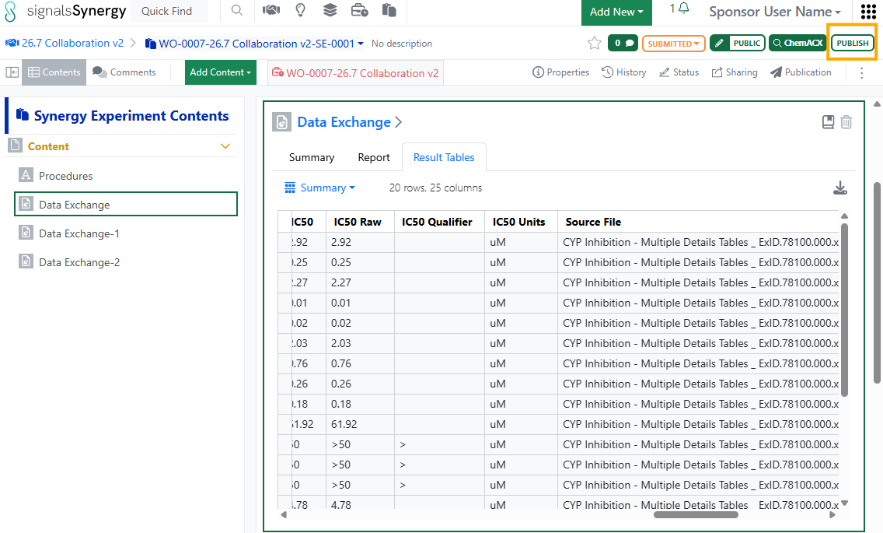Click the IC50 Units column header
This screenshot has width=883, height=533.
pos(519,222)
